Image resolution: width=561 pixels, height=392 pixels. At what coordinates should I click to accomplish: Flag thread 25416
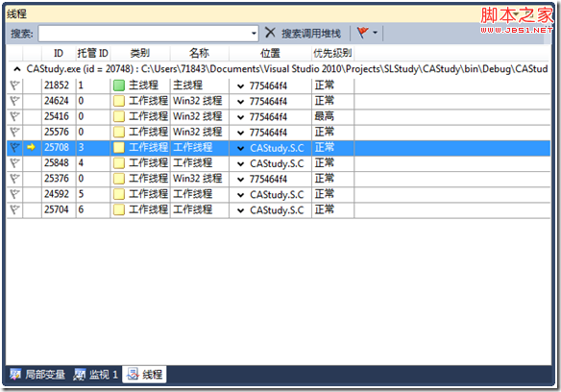click(x=14, y=116)
